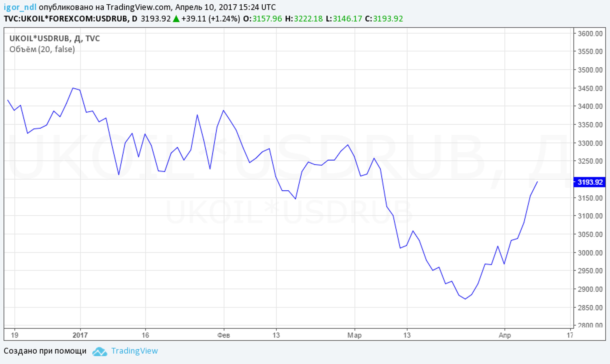Open the TradingView link in the footer
Image resolution: width=610 pixels, height=364 pixels.
(134, 351)
